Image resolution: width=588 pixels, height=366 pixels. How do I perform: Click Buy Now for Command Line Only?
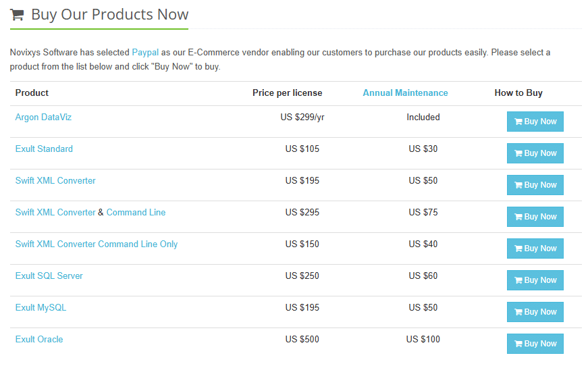[535, 249]
